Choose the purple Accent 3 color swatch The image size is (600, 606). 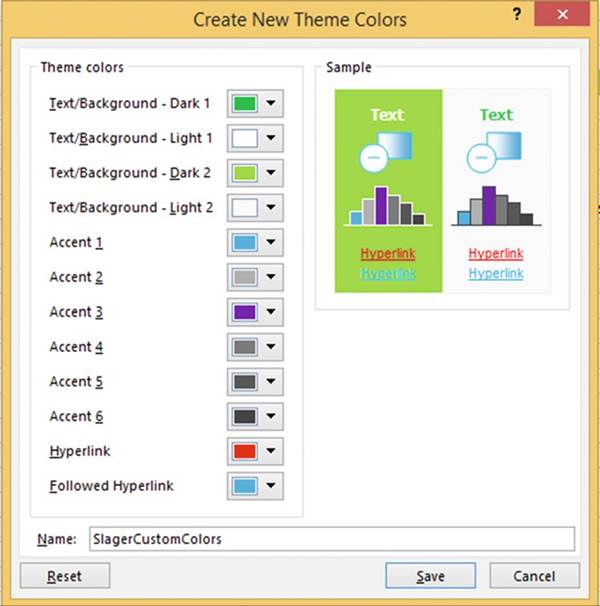pyautogui.click(x=245, y=312)
